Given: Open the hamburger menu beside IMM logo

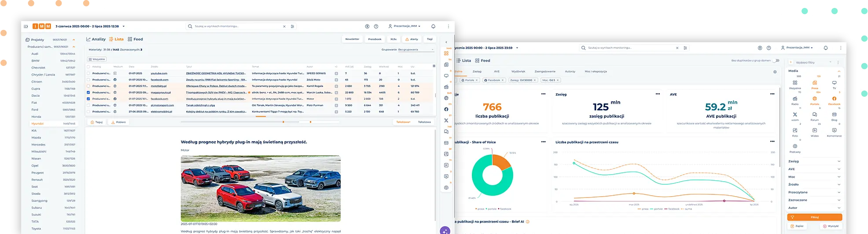Looking at the screenshot, I should click(26, 26).
